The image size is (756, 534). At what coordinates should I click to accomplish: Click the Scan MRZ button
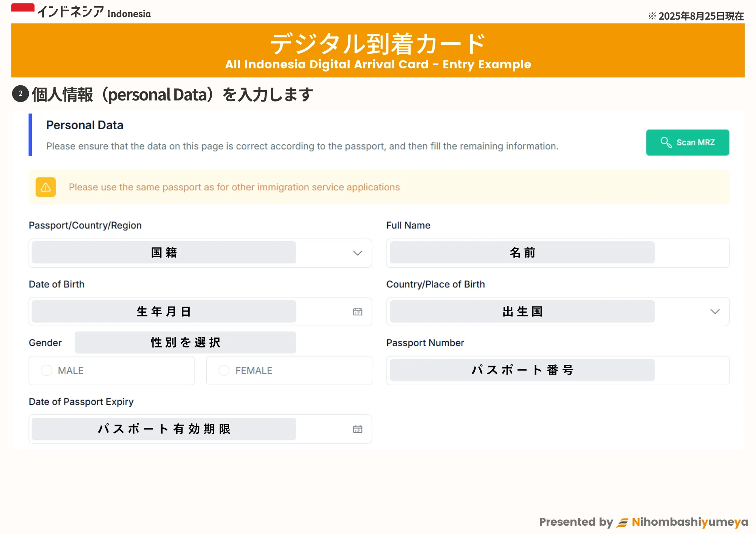687,142
